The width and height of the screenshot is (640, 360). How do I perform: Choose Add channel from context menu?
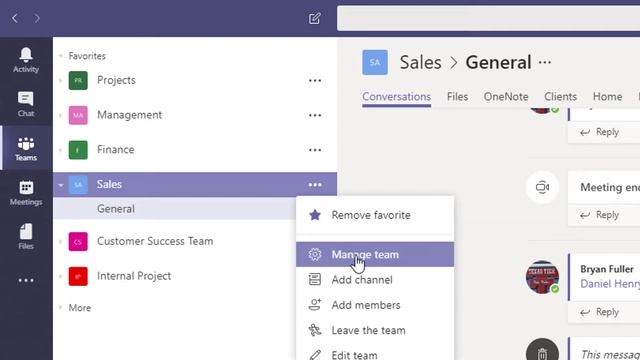(375, 280)
